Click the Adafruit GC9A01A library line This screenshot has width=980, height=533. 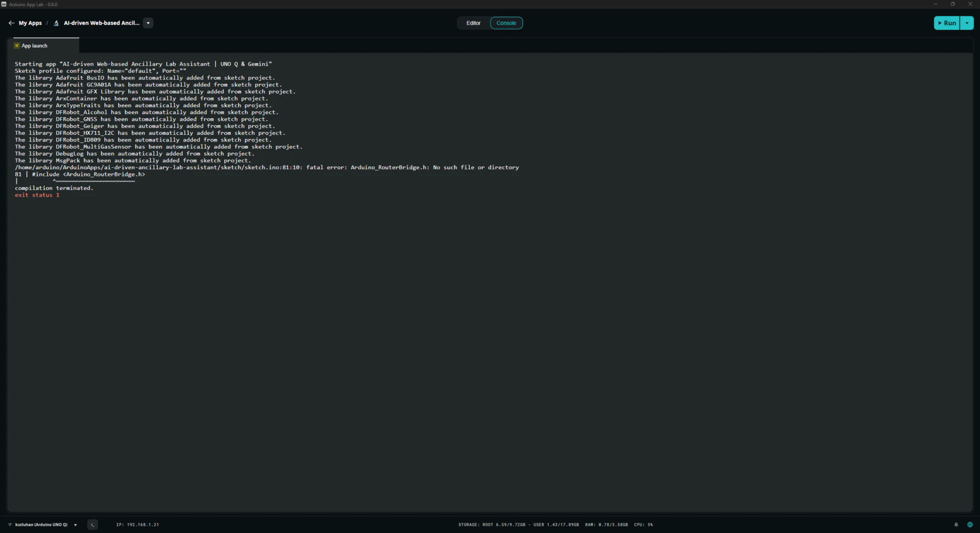tap(148, 85)
